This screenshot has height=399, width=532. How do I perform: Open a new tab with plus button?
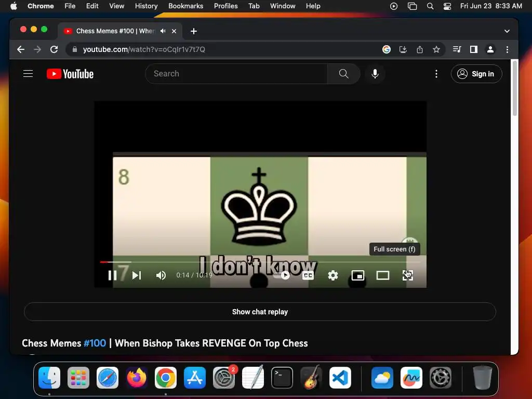[x=194, y=31]
